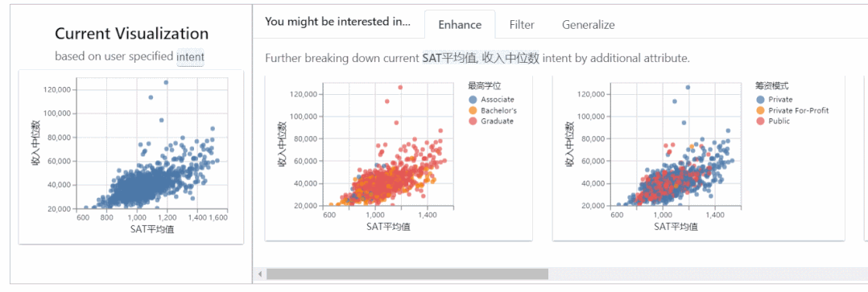Switch to the Enhance tab
Image resolution: width=868 pixels, height=292 pixels.
click(460, 25)
